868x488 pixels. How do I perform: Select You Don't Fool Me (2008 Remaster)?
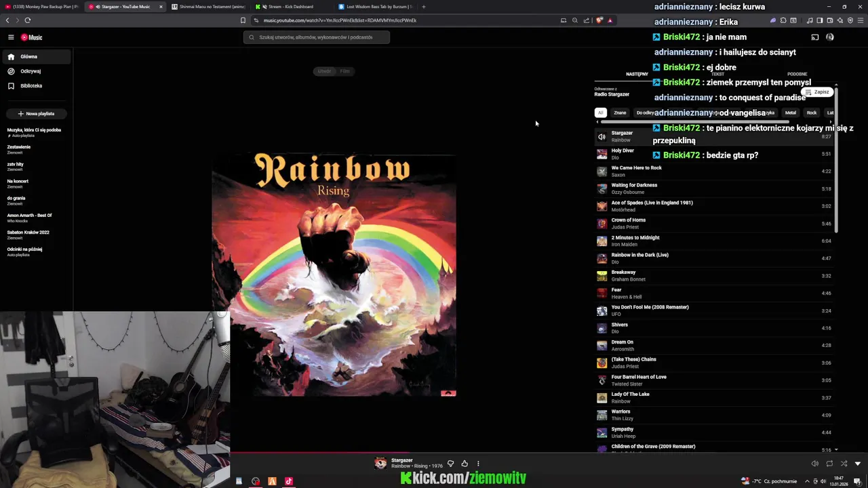coord(713,310)
